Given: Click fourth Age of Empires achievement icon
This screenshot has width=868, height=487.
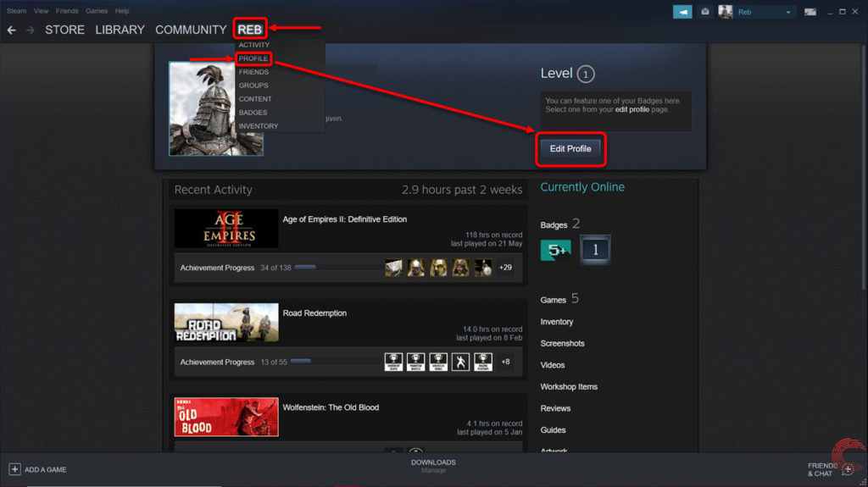Looking at the screenshot, I should (460, 268).
